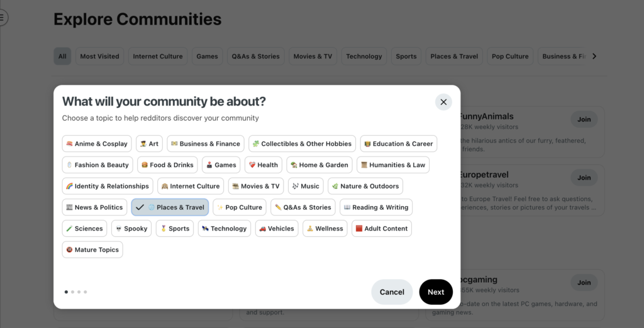Select Internet Culture topic in the dialog
Screen dimensions: 644x328
(191, 186)
